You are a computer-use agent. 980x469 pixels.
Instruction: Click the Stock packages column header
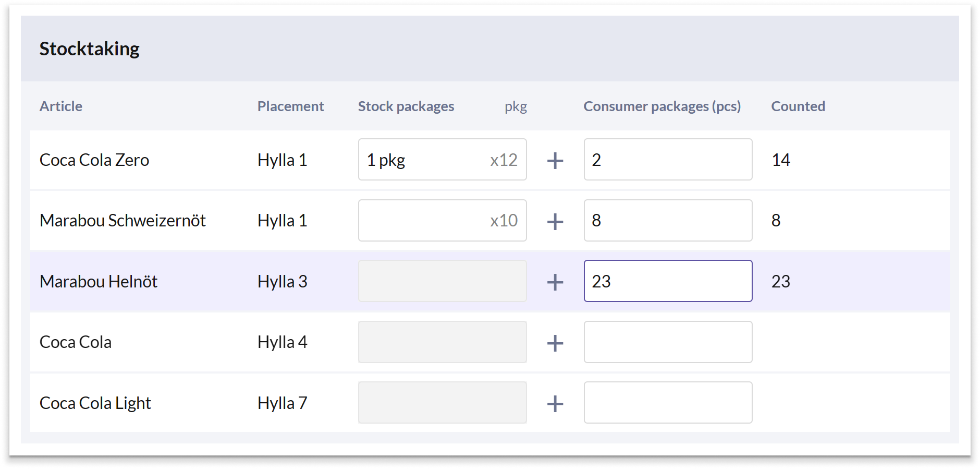406,106
